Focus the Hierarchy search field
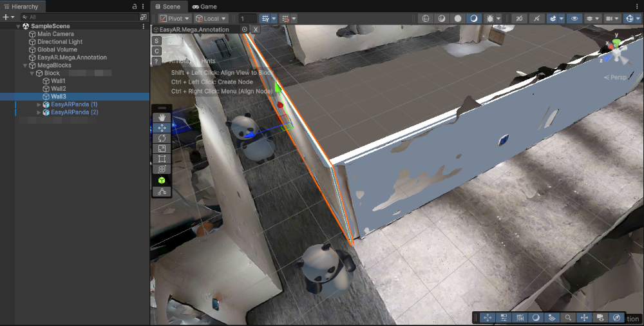 pos(80,17)
